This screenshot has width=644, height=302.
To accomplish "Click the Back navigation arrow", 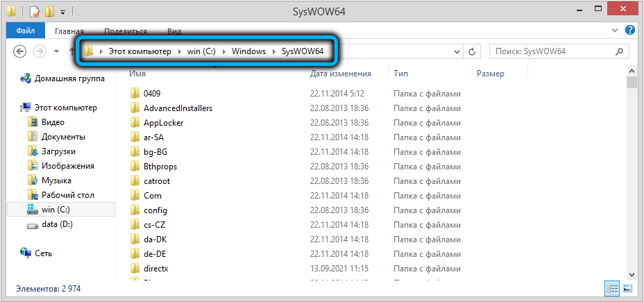I will point(20,51).
